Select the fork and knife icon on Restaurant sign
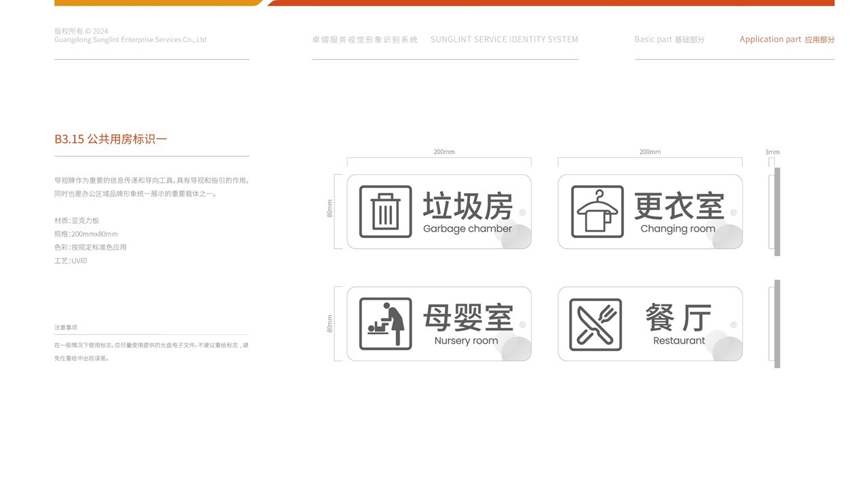 595,323
